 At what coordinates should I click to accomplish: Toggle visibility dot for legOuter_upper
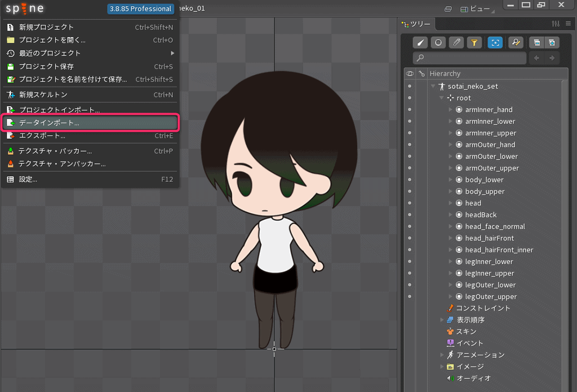[x=410, y=296]
